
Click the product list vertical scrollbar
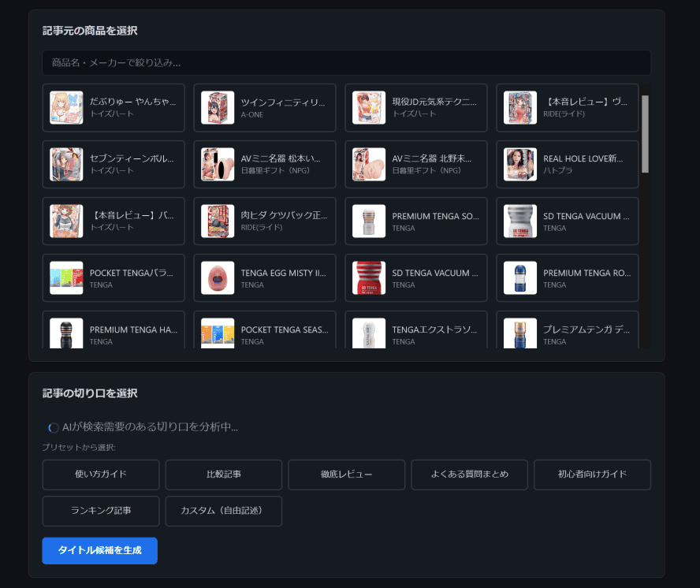[646, 134]
